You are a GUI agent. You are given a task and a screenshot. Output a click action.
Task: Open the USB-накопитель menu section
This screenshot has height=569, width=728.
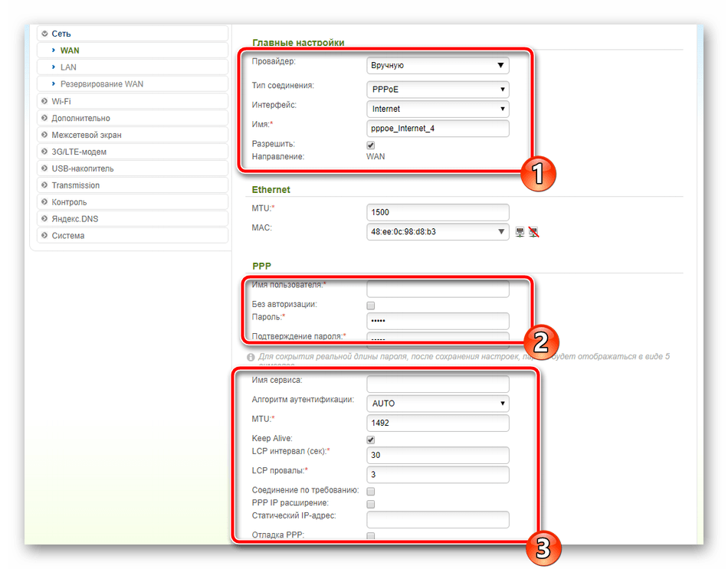pyautogui.click(x=133, y=168)
